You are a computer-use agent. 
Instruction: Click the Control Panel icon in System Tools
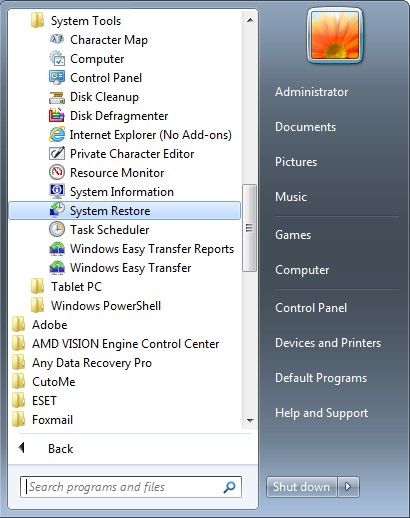57,78
